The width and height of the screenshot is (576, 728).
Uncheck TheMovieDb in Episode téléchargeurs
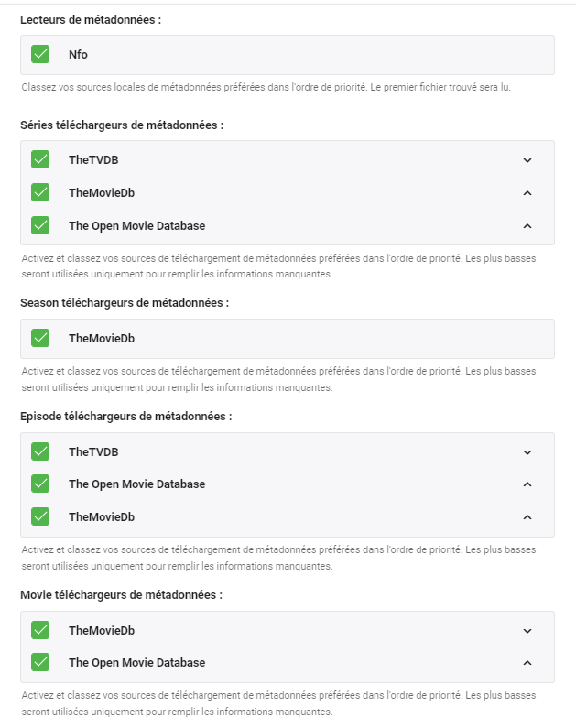pyautogui.click(x=40, y=516)
